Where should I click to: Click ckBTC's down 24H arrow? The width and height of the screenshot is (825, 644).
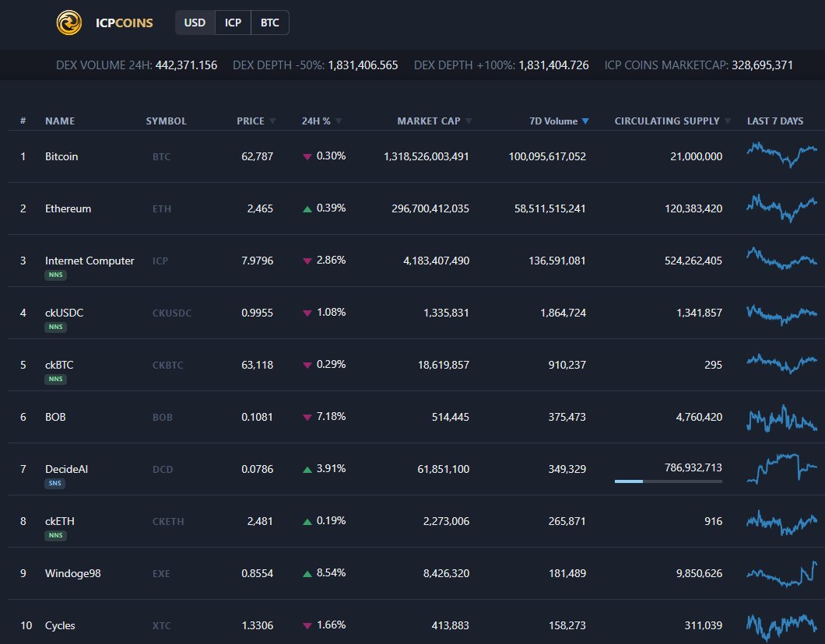(x=307, y=365)
